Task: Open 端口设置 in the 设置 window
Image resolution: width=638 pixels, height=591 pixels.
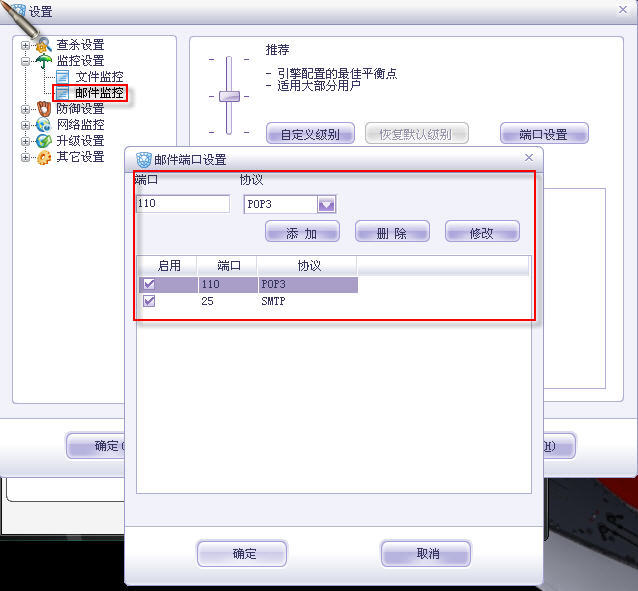Action: click(x=544, y=134)
